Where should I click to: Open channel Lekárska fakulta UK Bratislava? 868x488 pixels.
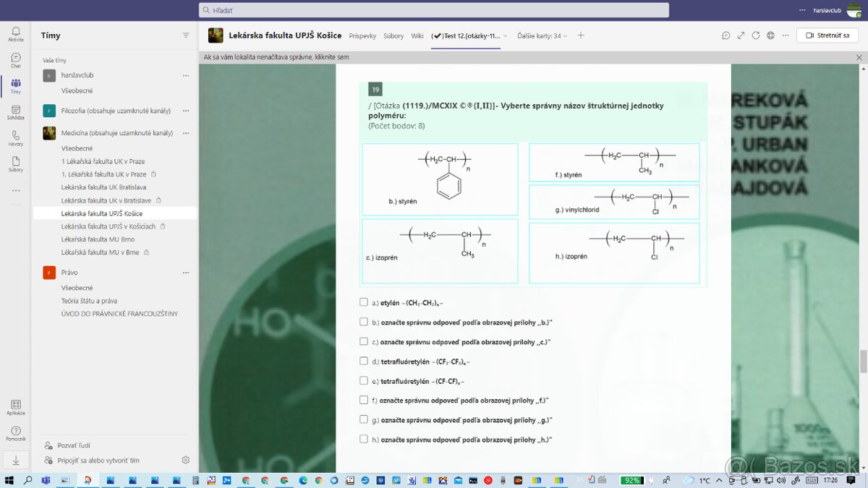pyautogui.click(x=103, y=187)
